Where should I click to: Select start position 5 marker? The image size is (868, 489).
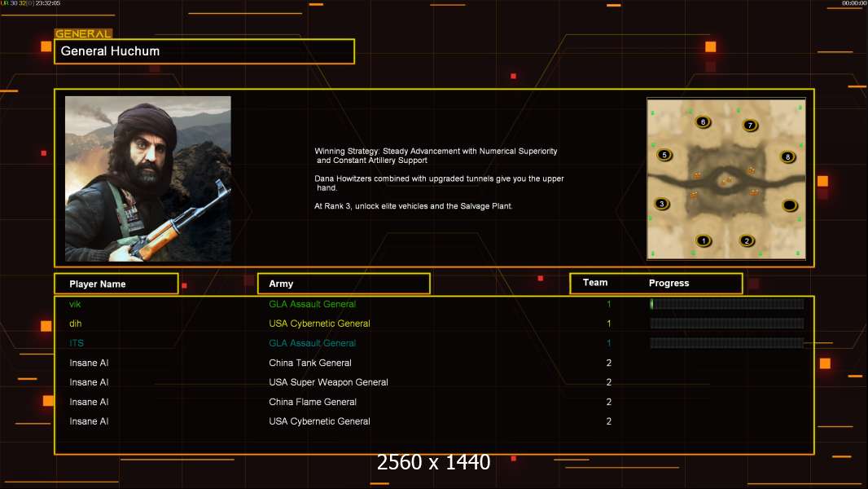click(664, 155)
